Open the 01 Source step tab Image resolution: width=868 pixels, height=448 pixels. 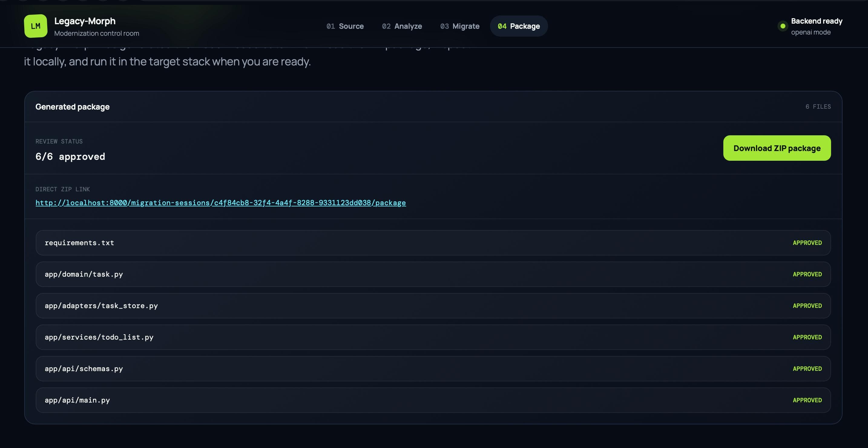(x=345, y=26)
